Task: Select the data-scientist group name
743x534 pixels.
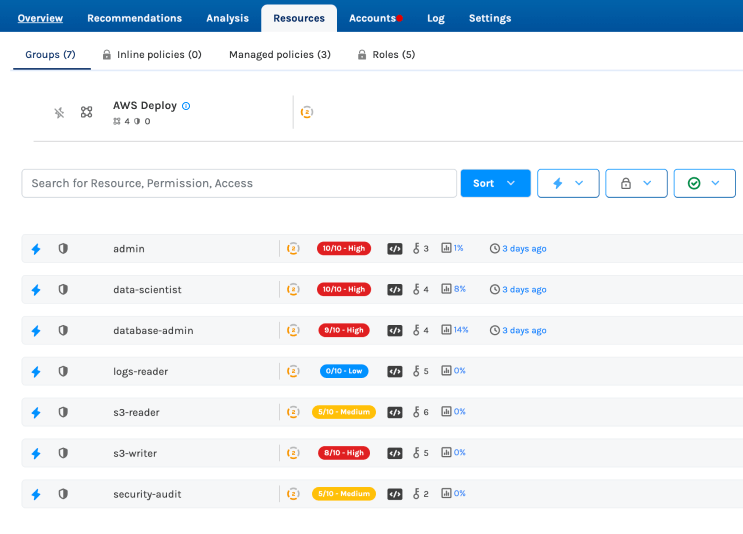Action: click(x=147, y=290)
